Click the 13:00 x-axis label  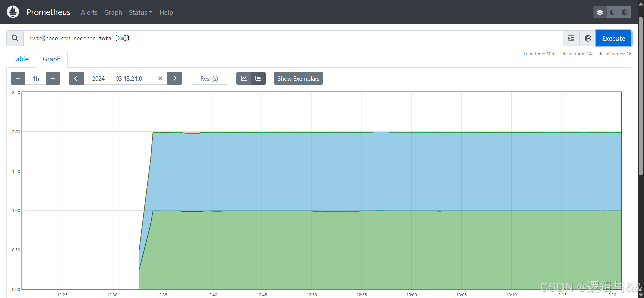click(412, 295)
